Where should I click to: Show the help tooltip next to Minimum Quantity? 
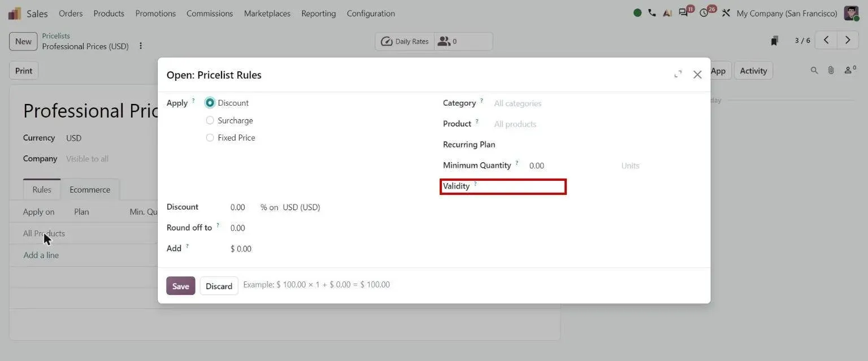tap(517, 163)
